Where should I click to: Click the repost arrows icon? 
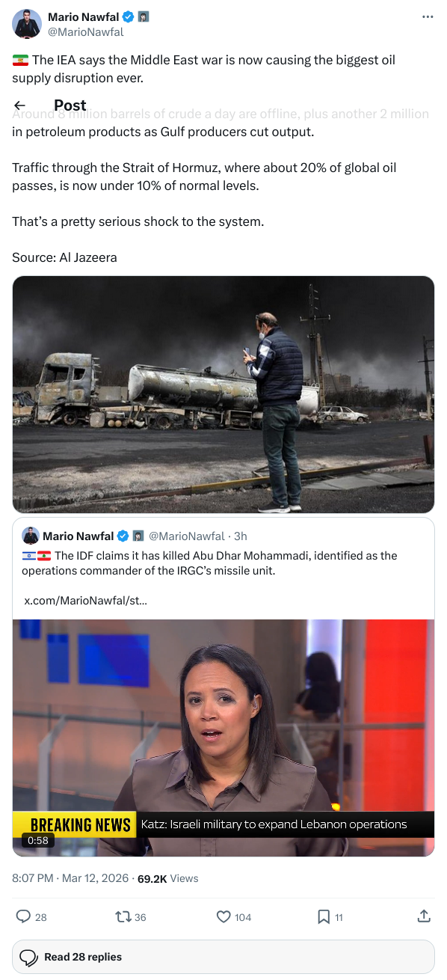coord(121,916)
